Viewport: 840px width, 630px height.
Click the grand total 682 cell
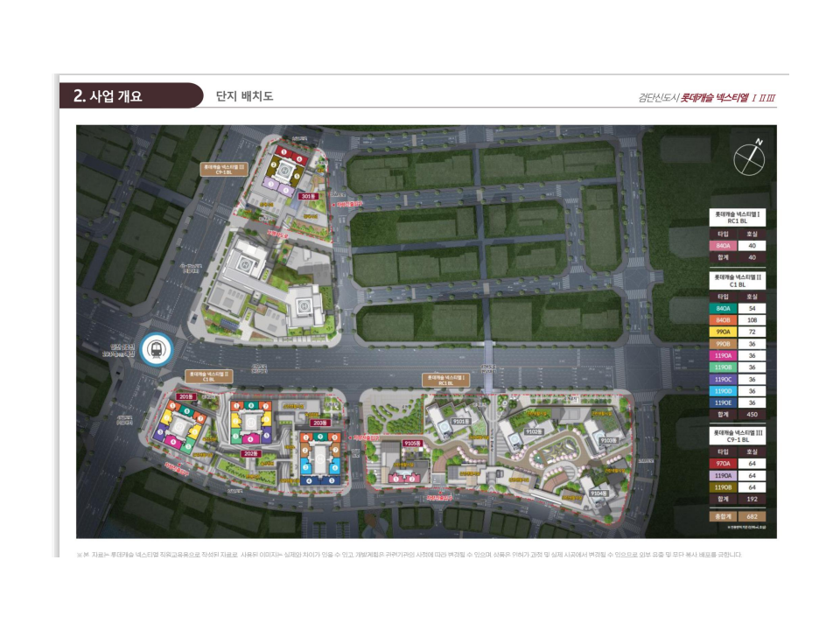[752, 517]
